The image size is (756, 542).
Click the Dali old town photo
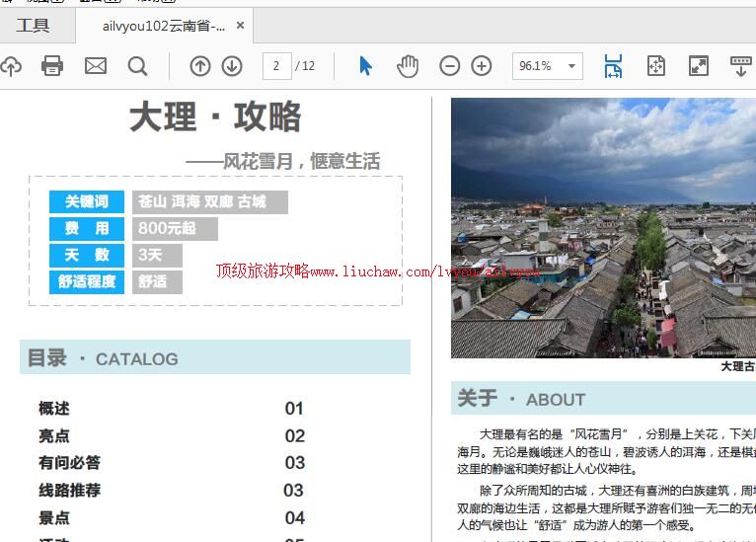(603, 227)
